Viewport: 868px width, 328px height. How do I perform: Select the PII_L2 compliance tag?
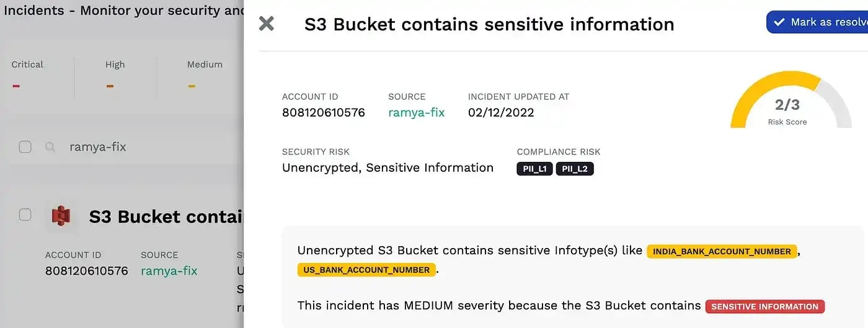(575, 169)
